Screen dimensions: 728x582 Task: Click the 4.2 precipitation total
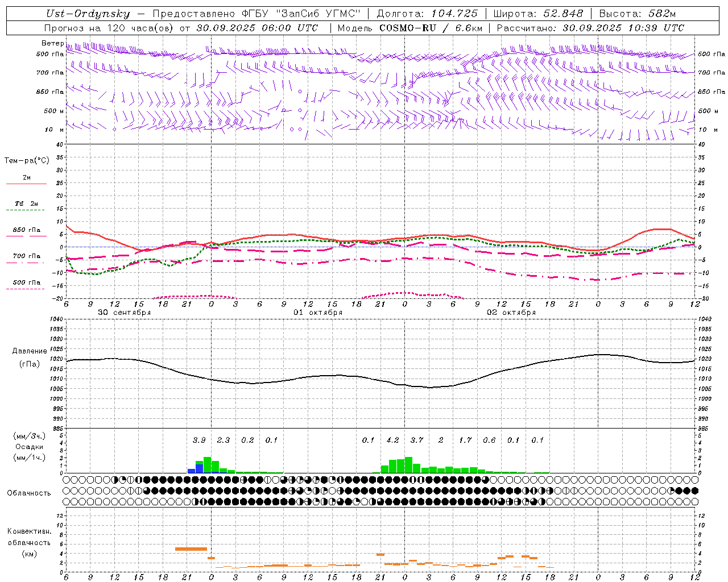(392, 440)
